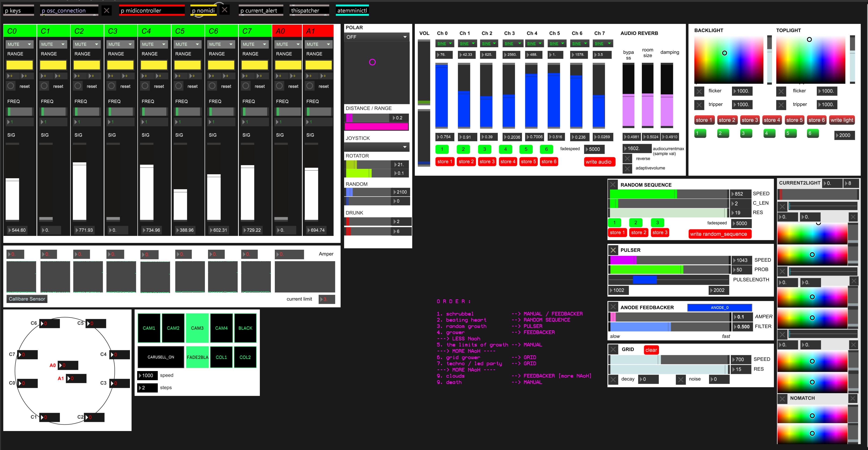Toggle the X box beside ANODE FEEDBACKER
The width and height of the screenshot is (868, 450).
coord(613,307)
